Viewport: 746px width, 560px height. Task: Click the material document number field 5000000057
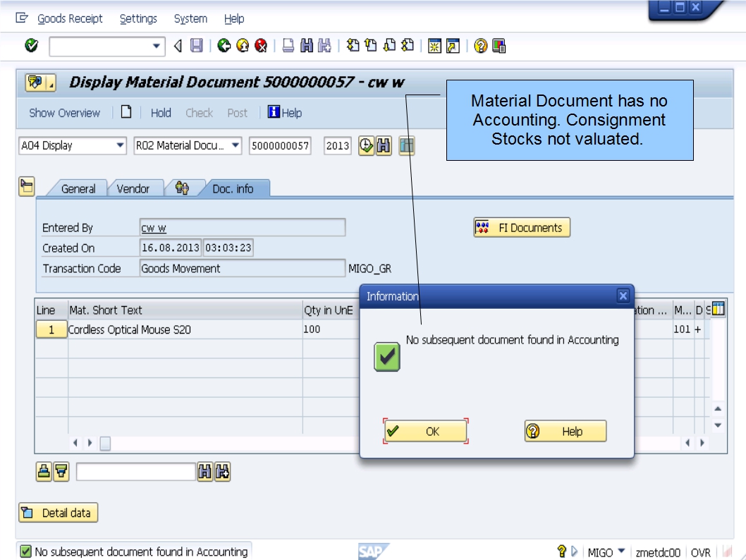280,145
